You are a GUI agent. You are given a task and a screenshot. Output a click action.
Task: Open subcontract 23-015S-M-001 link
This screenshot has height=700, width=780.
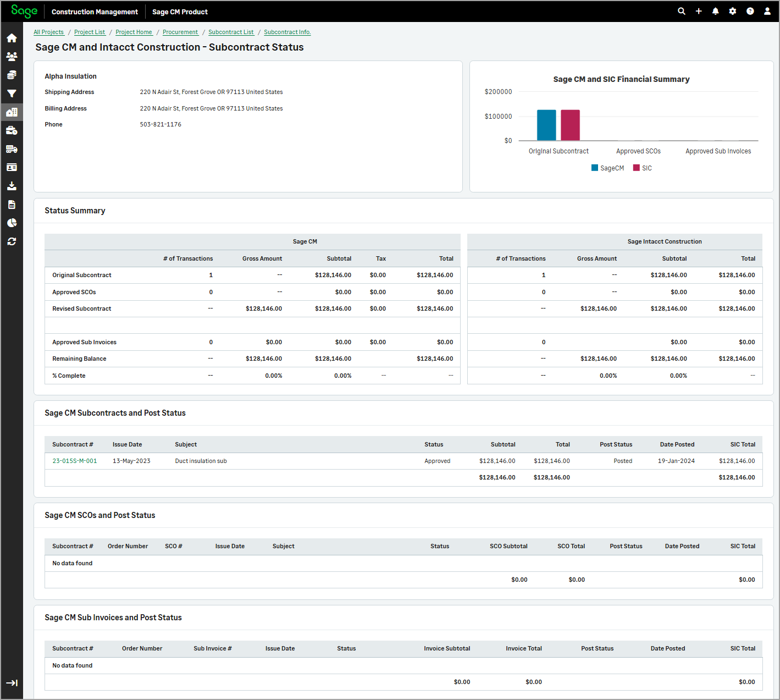75,461
